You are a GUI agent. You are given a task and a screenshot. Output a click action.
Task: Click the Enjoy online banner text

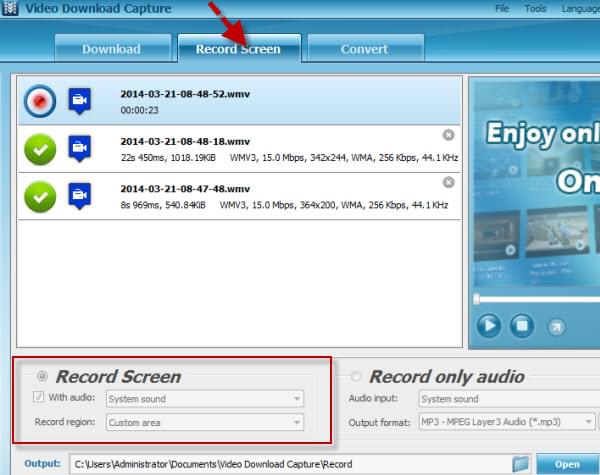(543, 134)
